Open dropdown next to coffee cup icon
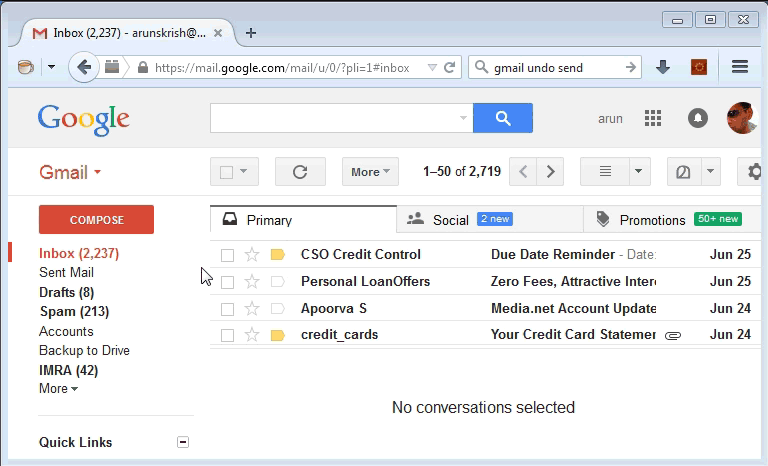Viewport: 768px width, 466px height. click(51, 67)
